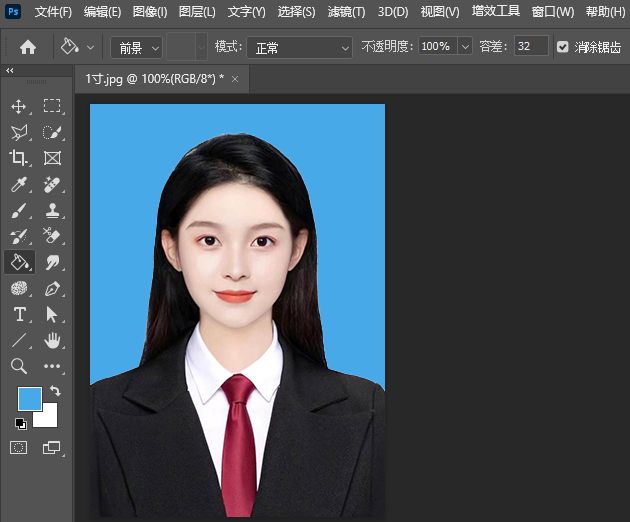Image resolution: width=630 pixels, height=522 pixels.
Task: Expand the 不透明度 opacity dropdown arrow
Action: tap(466, 47)
